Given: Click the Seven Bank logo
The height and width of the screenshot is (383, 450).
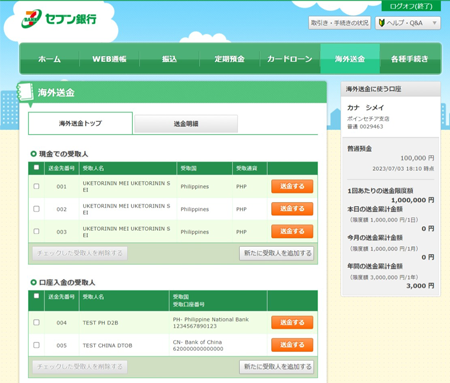Looking at the screenshot, I should pyautogui.click(x=59, y=19).
